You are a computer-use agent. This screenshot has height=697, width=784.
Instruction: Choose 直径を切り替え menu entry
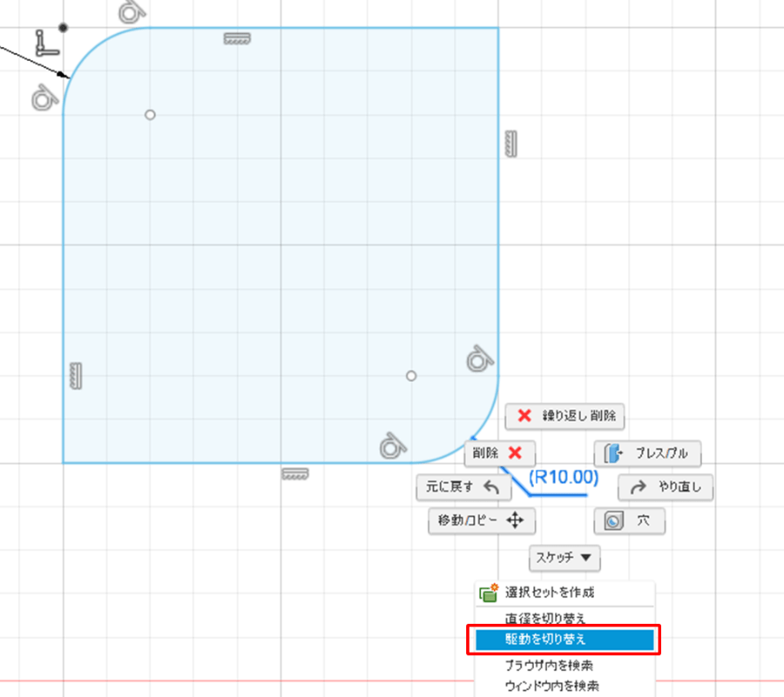[x=564, y=619]
